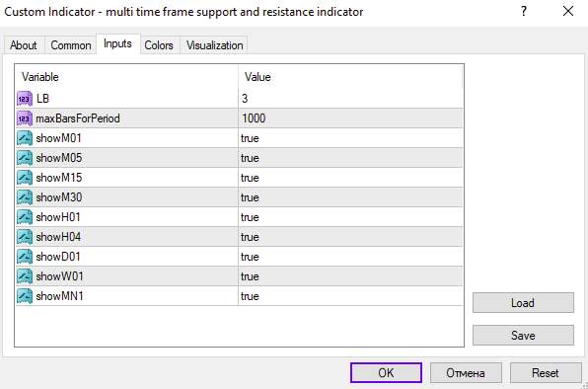This screenshot has width=588, height=389.
Task: Open the Visualization tab
Action: [x=214, y=45]
